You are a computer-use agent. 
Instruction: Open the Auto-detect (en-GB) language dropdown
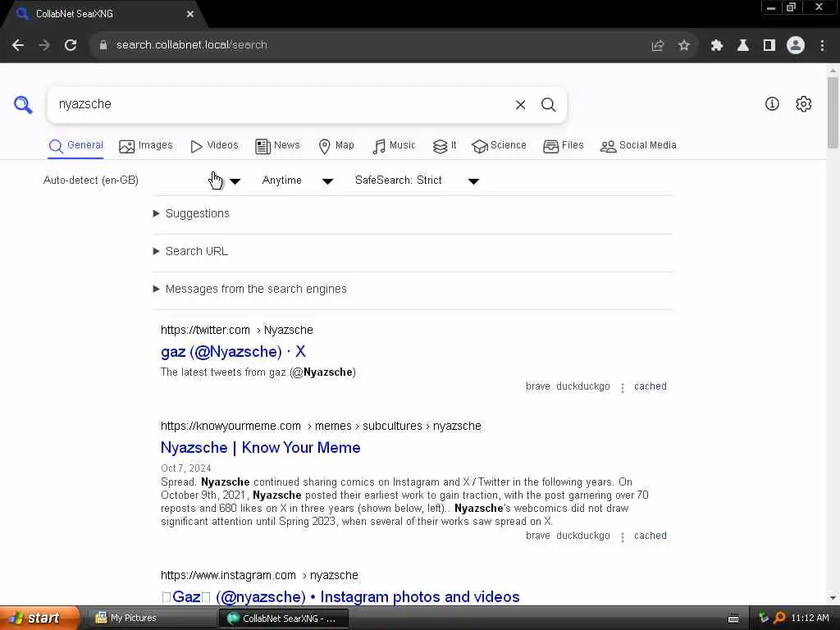pyautogui.click(x=142, y=180)
